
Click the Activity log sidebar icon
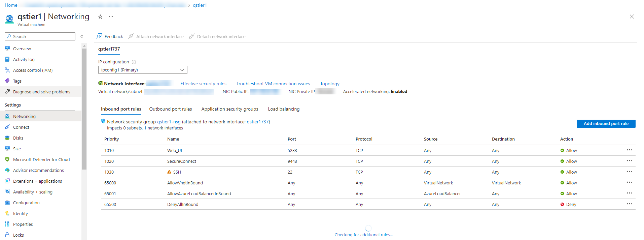tap(7, 59)
